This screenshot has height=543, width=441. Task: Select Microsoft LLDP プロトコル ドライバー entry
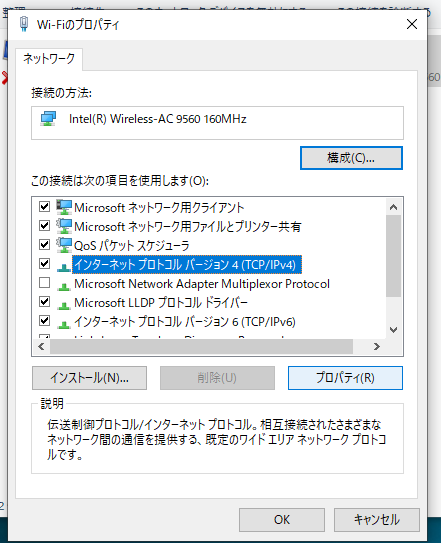click(161, 303)
